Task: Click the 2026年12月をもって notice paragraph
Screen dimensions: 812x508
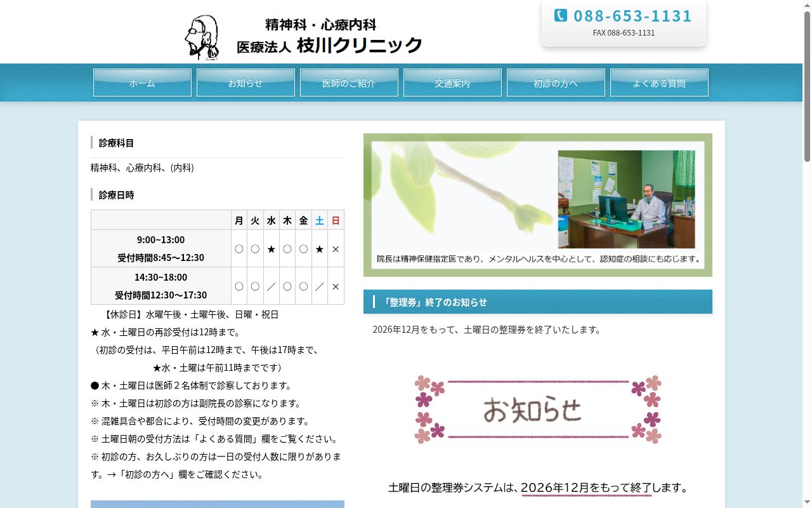Action: point(487,330)
